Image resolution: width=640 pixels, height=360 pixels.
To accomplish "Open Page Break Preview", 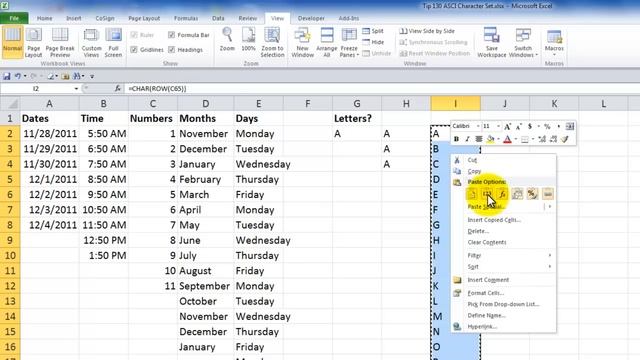I will (60, 42).
